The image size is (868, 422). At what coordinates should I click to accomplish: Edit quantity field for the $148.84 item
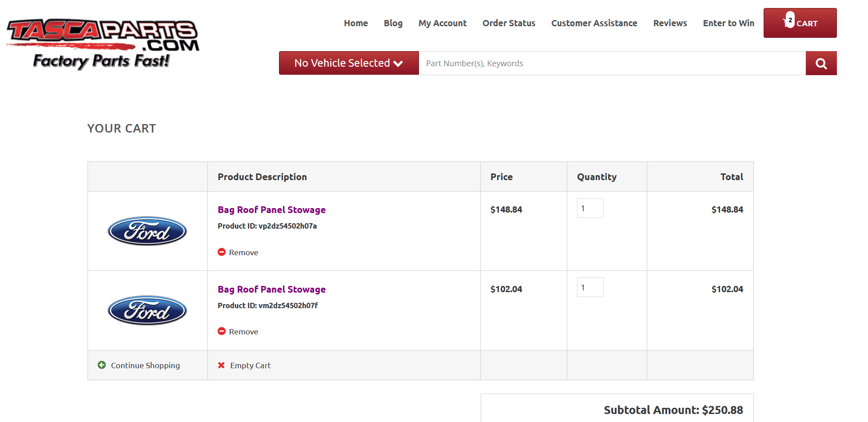coord(590,208)
